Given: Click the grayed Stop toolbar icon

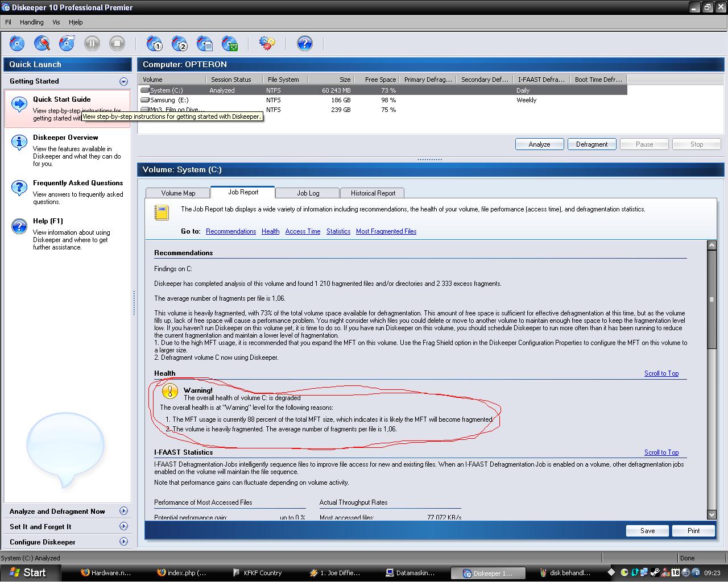Looking at the screenshot, I should [x=117, y=43].
